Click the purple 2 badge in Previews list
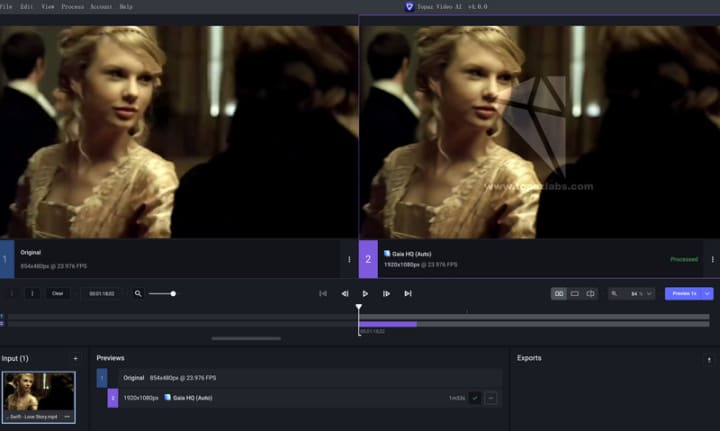Viewport: 720px width, 431px height. 113,398
